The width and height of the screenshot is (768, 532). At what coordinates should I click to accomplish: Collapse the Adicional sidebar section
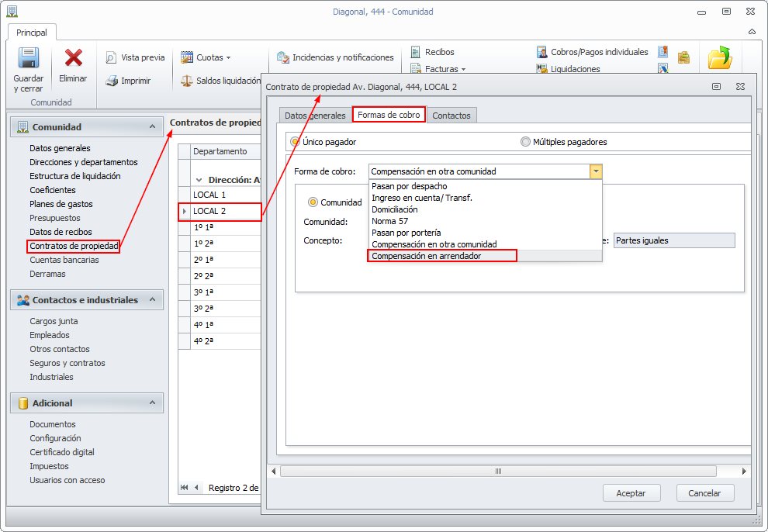(152, 402)
